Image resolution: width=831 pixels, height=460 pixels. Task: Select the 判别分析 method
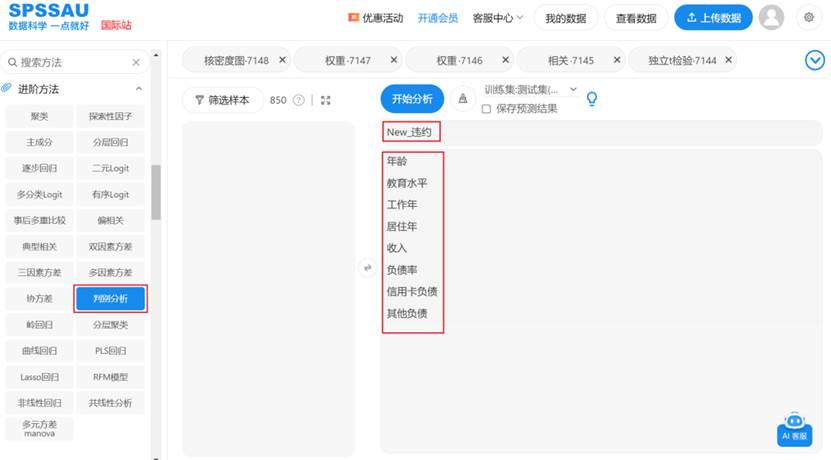click(110, 298)
